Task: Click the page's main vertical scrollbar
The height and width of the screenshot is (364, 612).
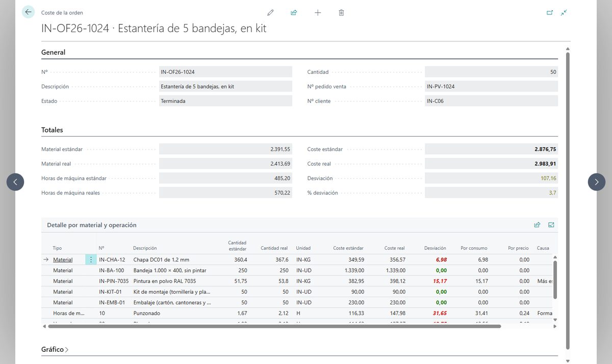Action: tap(568, 201)
